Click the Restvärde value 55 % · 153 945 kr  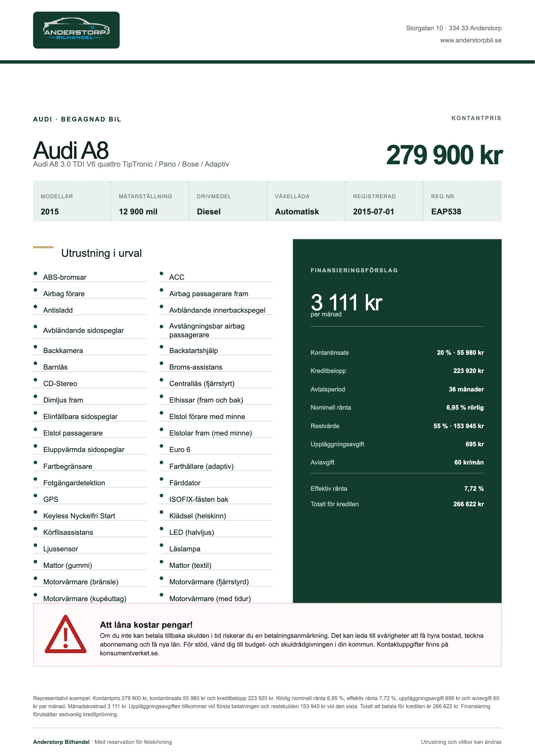459,426
